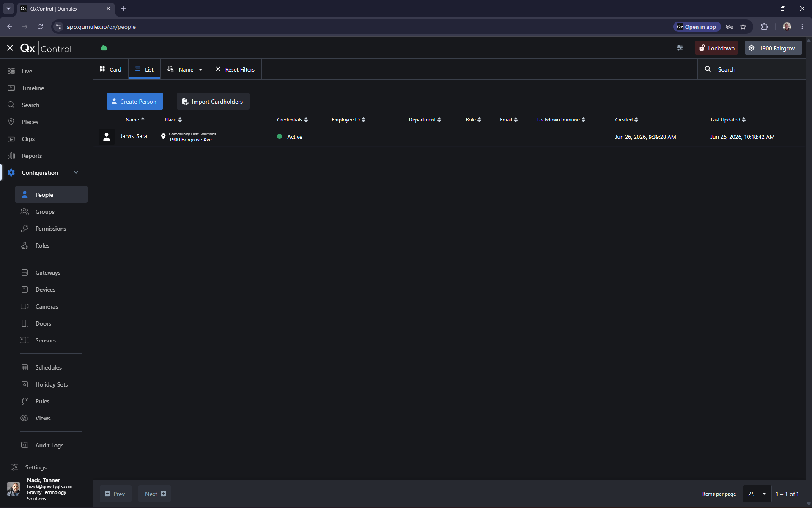The image size is (812, 508).
Task: Open Audit Logs from sidebar
Action: (49, 445)
